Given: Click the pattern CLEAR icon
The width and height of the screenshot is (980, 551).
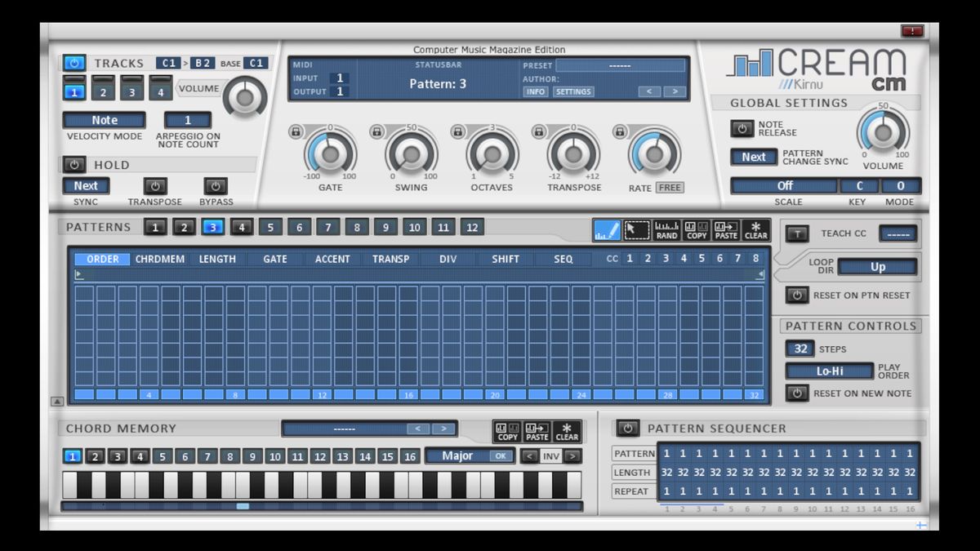Looking at the screenshot, I should tap(755, 229).
